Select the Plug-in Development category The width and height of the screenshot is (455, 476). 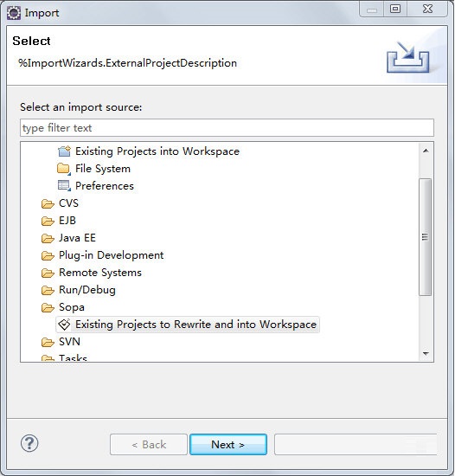click(x=111, y=255)
